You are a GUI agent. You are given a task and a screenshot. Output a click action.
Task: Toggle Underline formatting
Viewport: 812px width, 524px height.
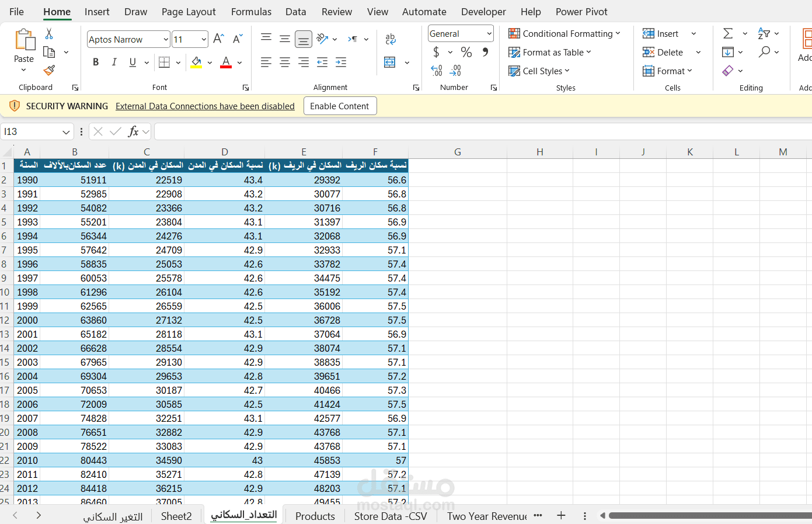coord(133,62)
